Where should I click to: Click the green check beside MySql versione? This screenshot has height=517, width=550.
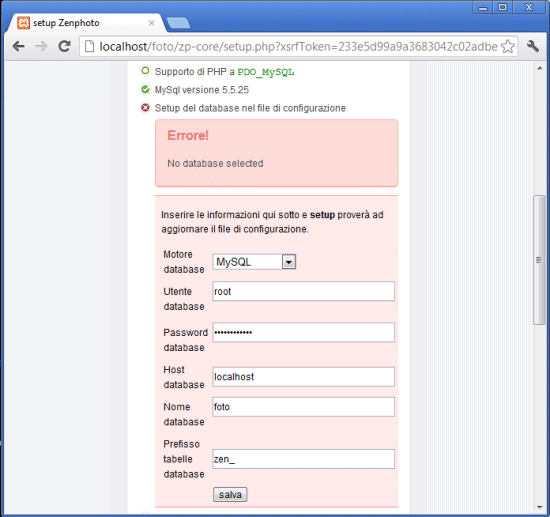[145, 89]
